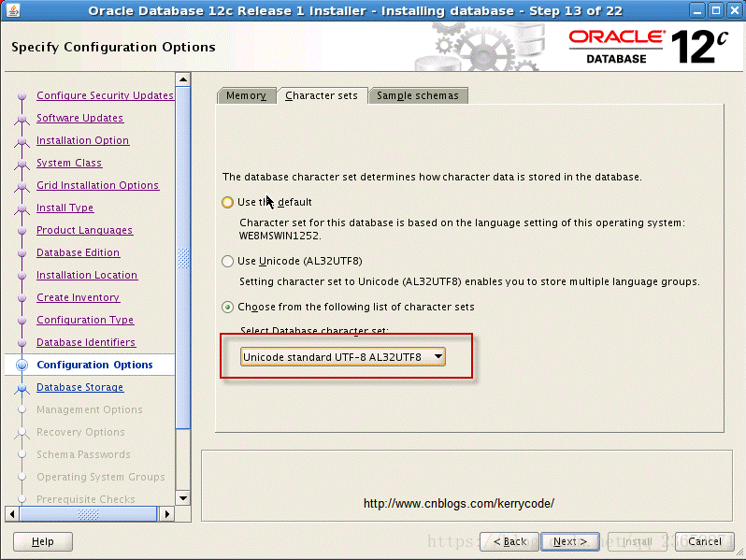Select current Configuration Options step
This screenshot has height=560, width=746.
94,365
